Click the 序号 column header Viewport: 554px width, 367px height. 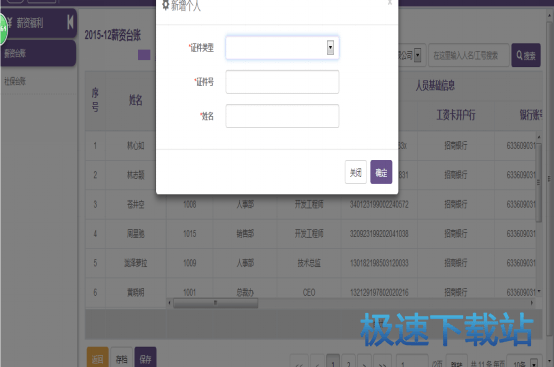pyautogui.click(x=95, y=100)
